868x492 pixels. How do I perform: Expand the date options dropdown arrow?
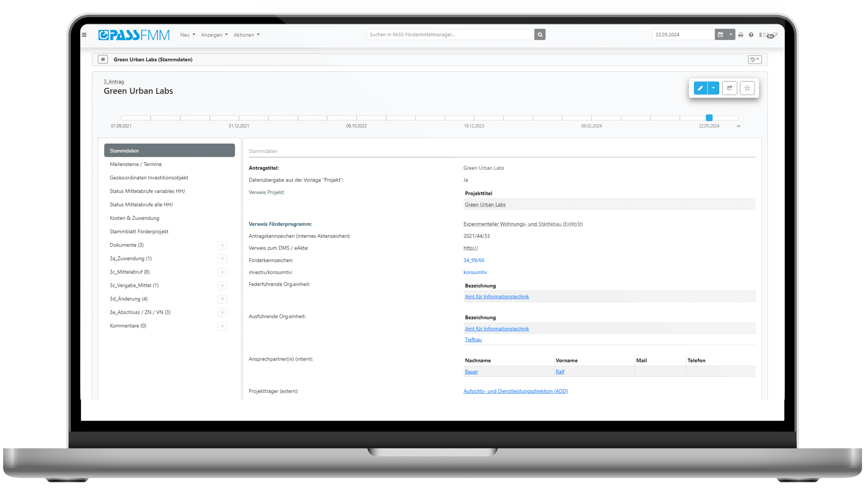730,35
